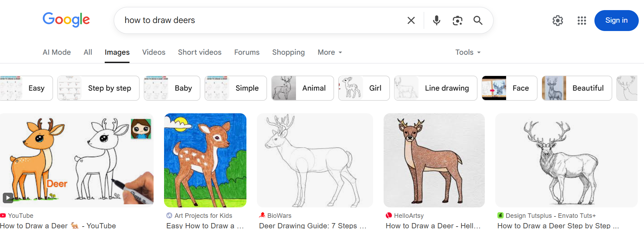Expand the More dropdown
This screenshot has height=229, width=644.
[330, 52]
